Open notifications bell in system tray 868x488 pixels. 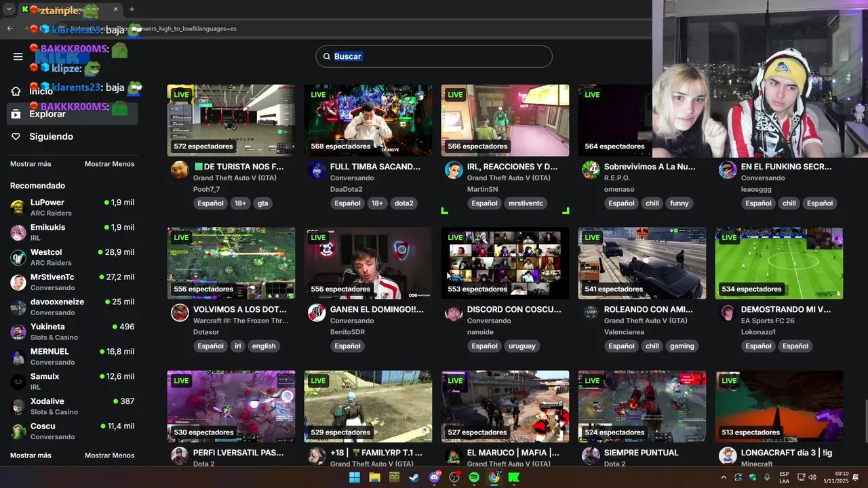[x=856, y=477]
